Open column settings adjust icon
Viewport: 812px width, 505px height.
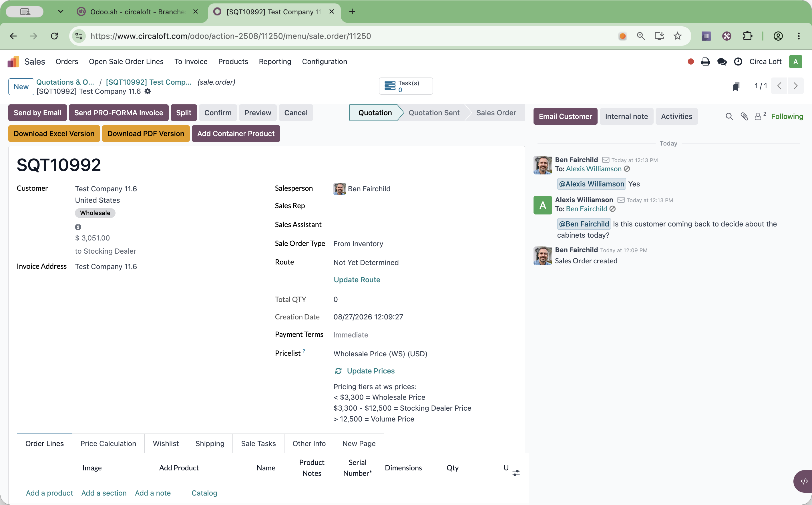[516, 473]
